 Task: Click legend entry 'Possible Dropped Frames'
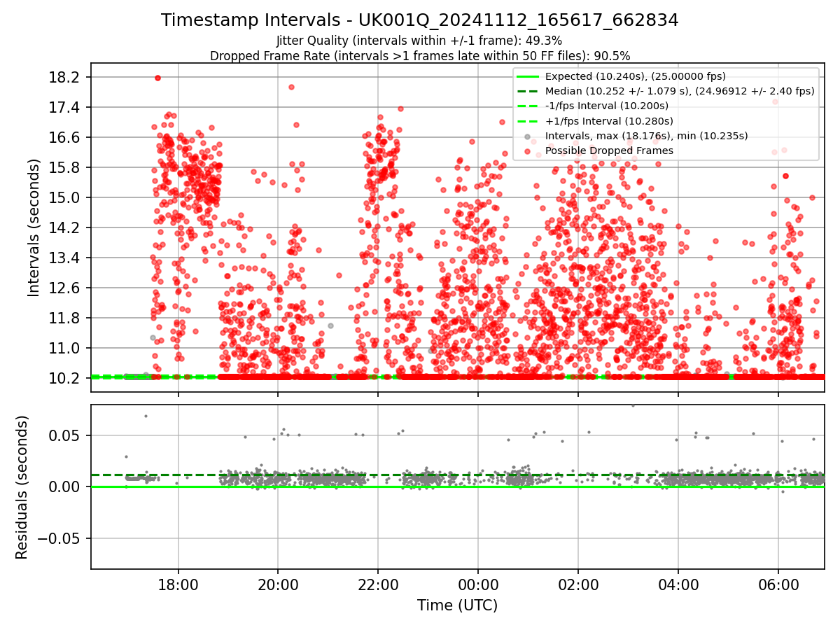(x=609, y=150)
